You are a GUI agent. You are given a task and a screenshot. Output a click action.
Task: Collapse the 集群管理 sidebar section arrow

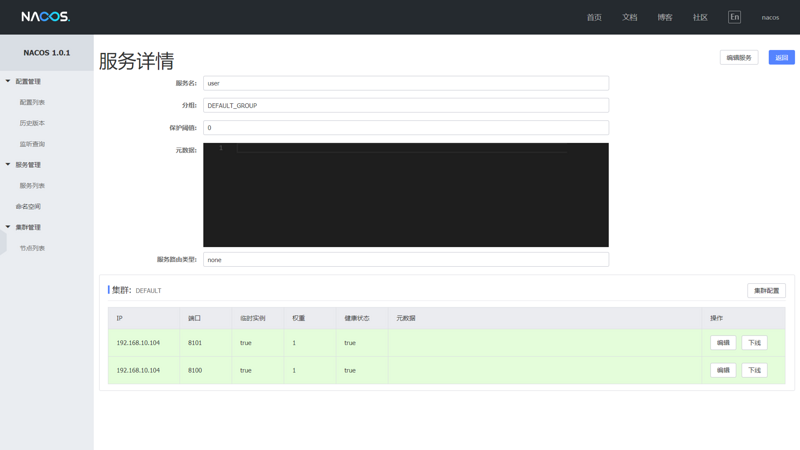point(8,227)
